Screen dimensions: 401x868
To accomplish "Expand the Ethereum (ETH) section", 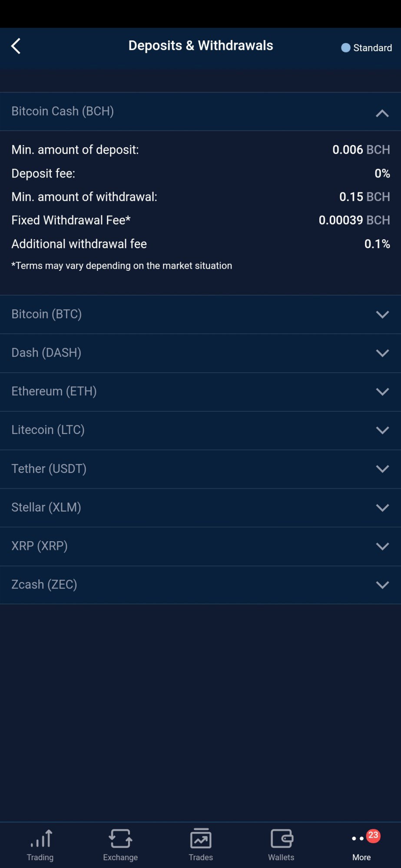I will [x=200, y=391].
